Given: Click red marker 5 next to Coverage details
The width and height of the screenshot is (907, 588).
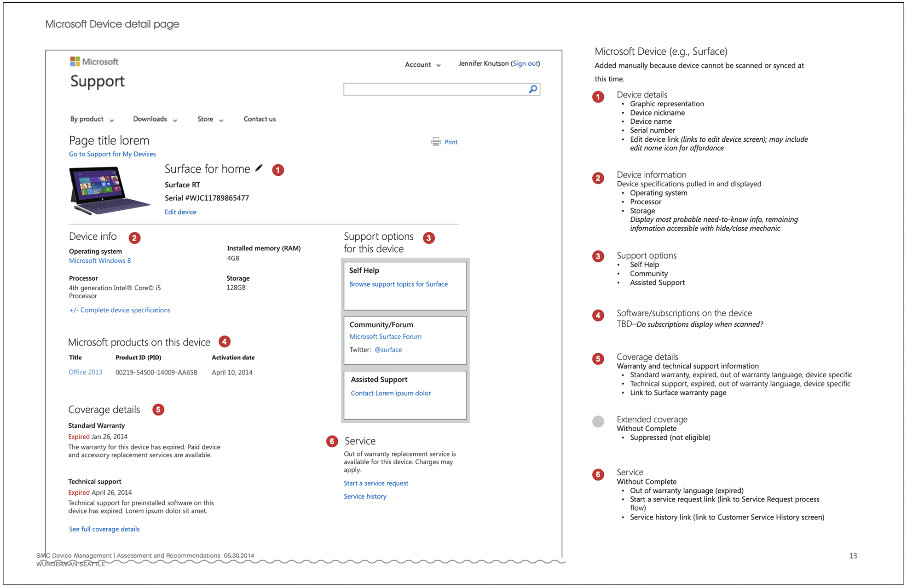Looking at the screenshot, I should (x=159, y=410).
